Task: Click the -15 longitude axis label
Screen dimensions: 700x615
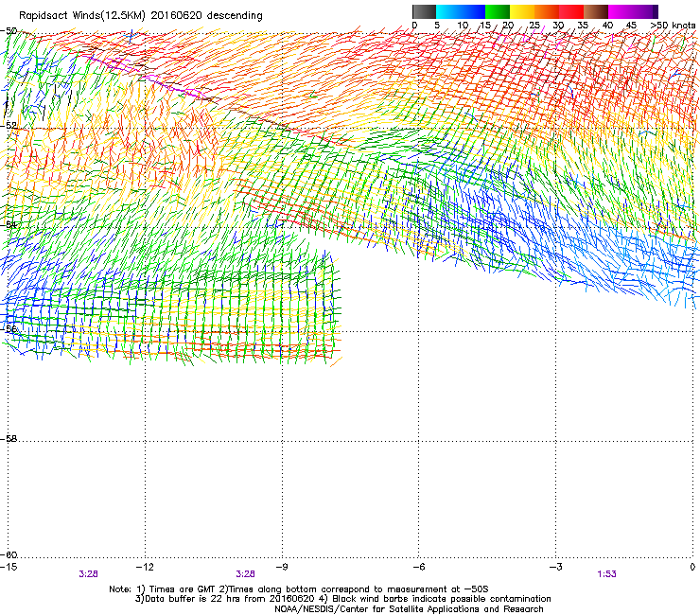Action: 9,567
